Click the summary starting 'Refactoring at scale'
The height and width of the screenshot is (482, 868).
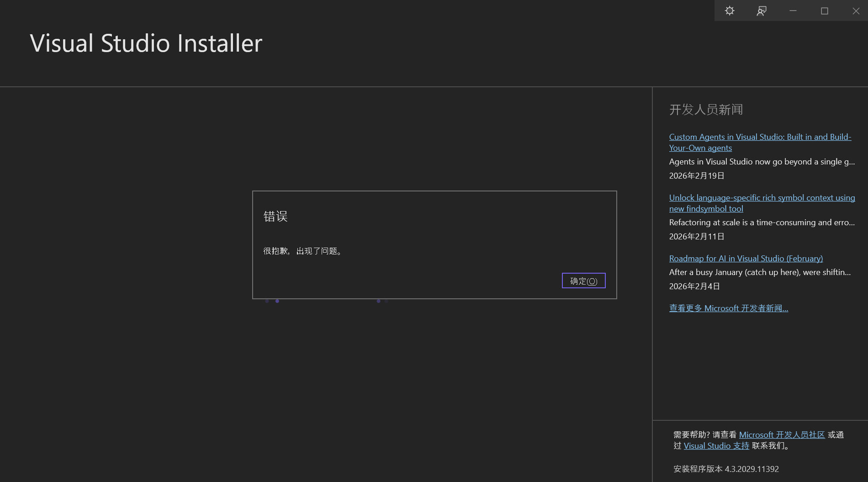pyautogui.click(x=762, y=222)
